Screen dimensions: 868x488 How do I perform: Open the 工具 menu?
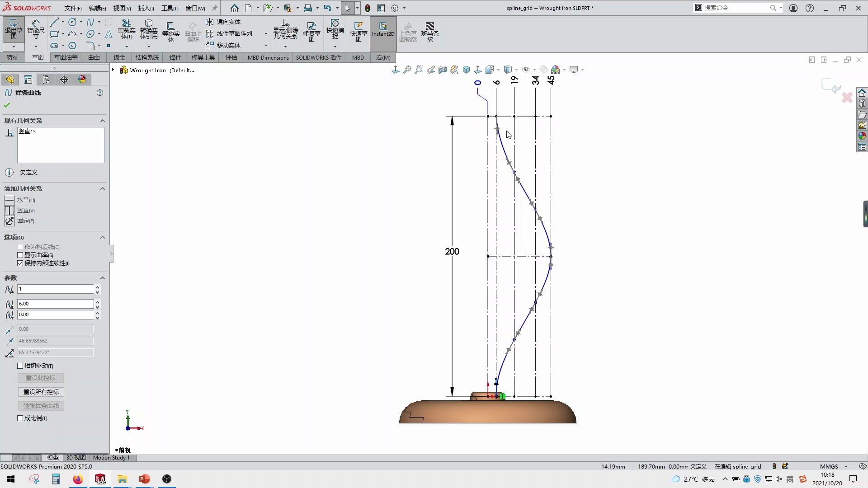[x=169, y=8]
